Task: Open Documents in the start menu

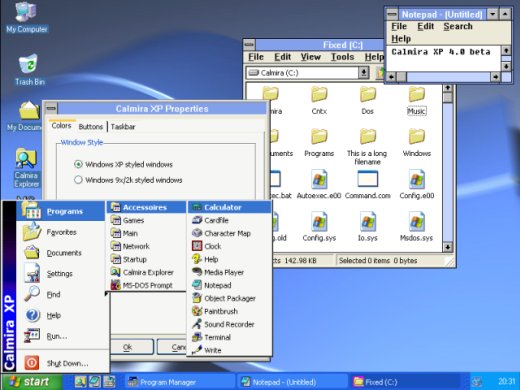Action: click(x=60, y=253)
